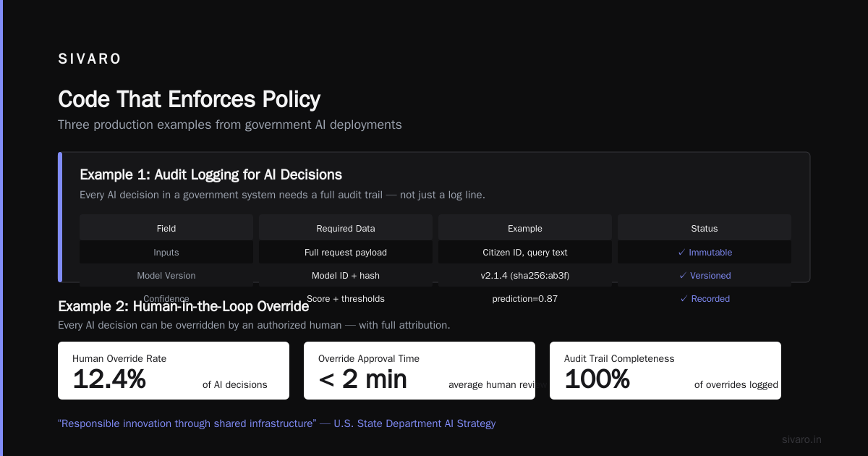This screenshot has height=456, width=868.
Task: Click the Field column header
Action: tap(166, 228)
